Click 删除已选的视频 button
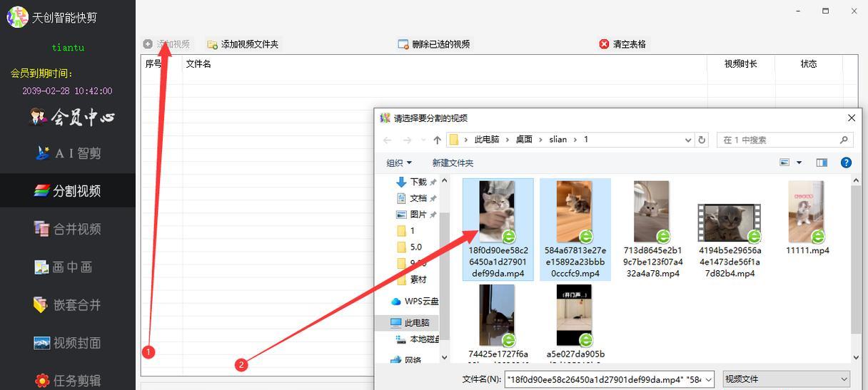 434,44
